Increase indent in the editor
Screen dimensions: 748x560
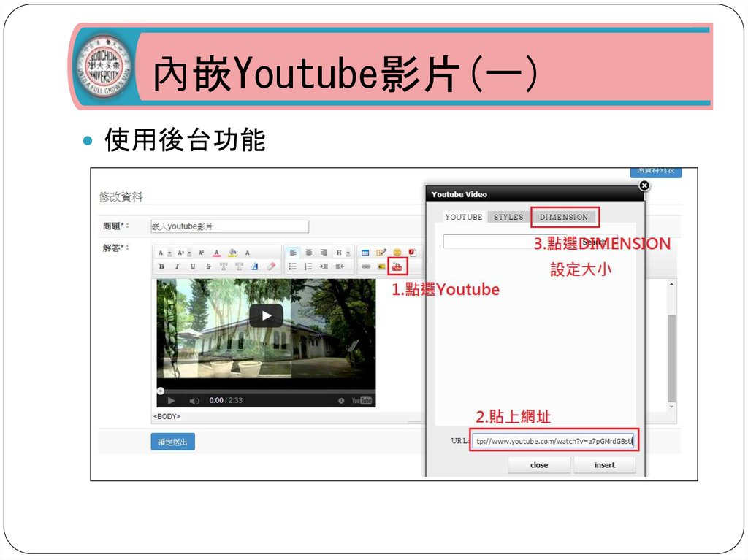click(x=324, y=266)
